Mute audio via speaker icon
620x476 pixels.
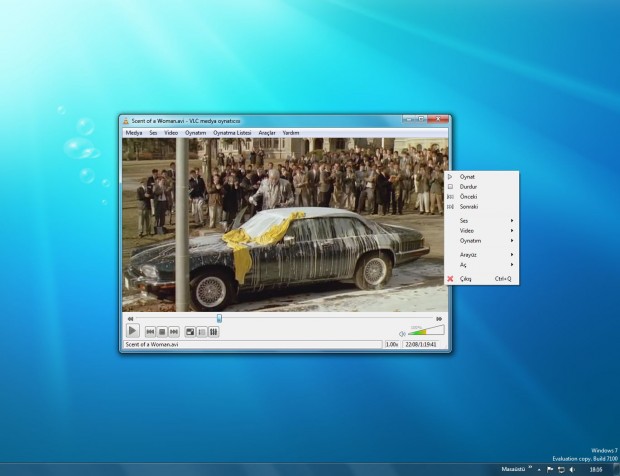coord(402,334)
